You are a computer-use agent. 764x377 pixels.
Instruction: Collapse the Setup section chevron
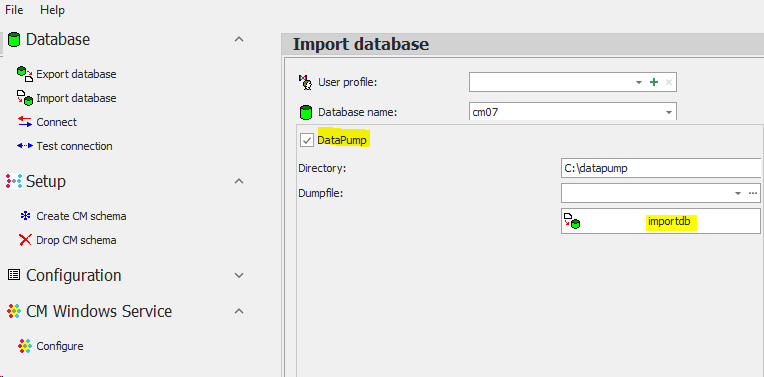(x=239, y=181)
